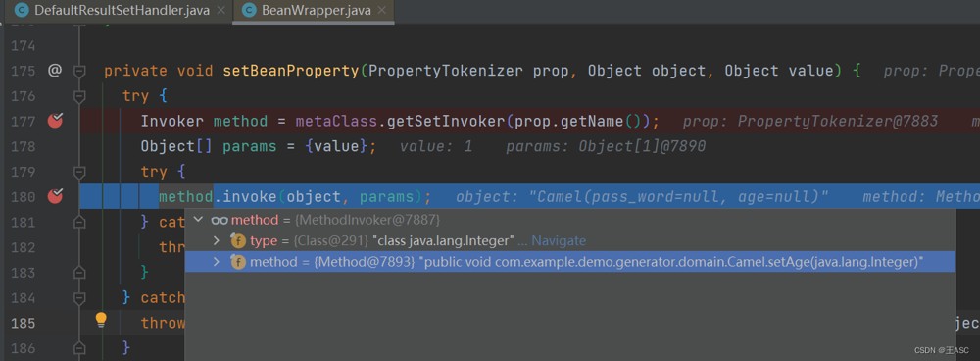The image size is (980, 361).
Task: Click the class icon on BeanWrapper.java tab
Action: [x=249, y=10]
